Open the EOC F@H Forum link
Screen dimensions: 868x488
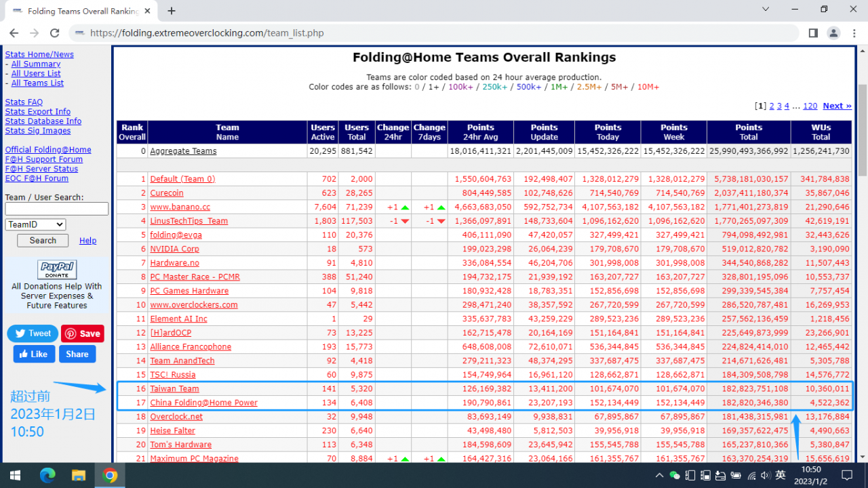[37, 178]
